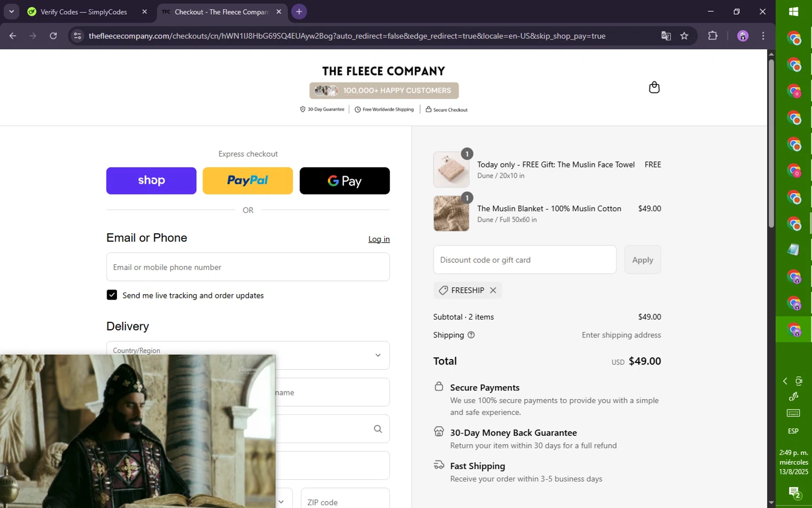Image resolution: width=812 pixels, height=508 pixels.
Task: Show hidden tray icons chevron
Action: coord(785,381)
